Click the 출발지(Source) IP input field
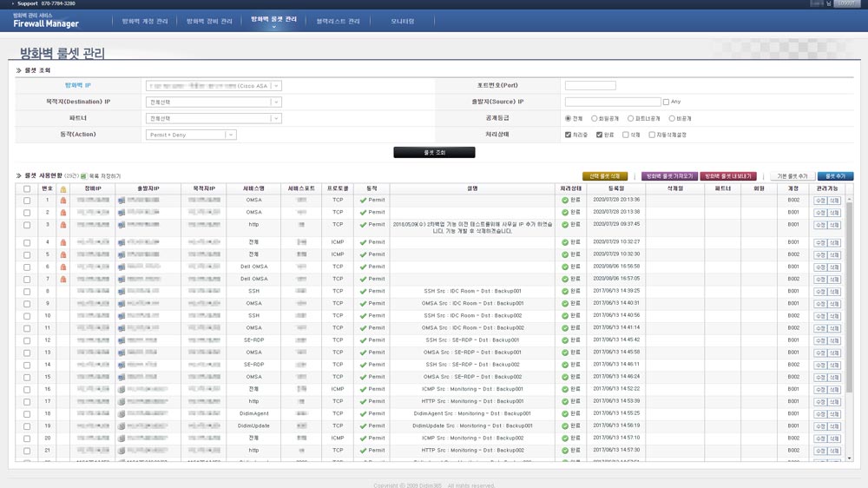Screen dimensions: 868x488 click(613, 102)
